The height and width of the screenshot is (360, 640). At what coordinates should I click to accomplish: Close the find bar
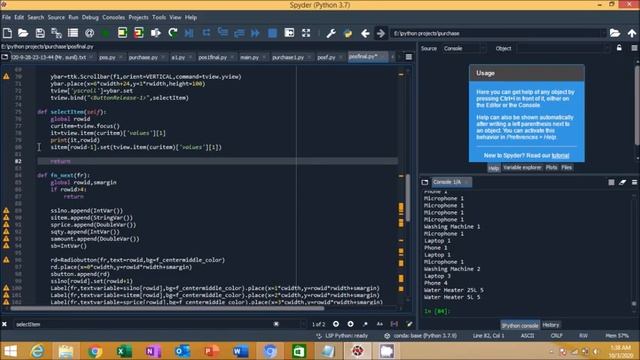(x=4, y=324)
